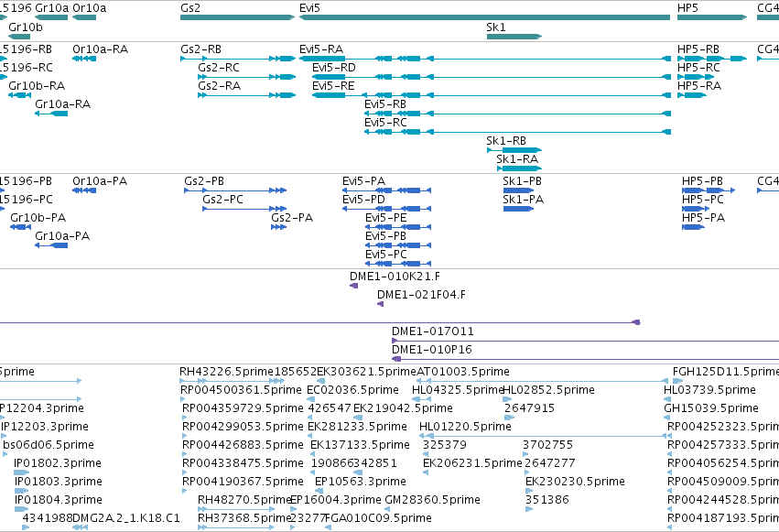
Task: Select the HP5-RB transcript label
Action: pos(698,49)
